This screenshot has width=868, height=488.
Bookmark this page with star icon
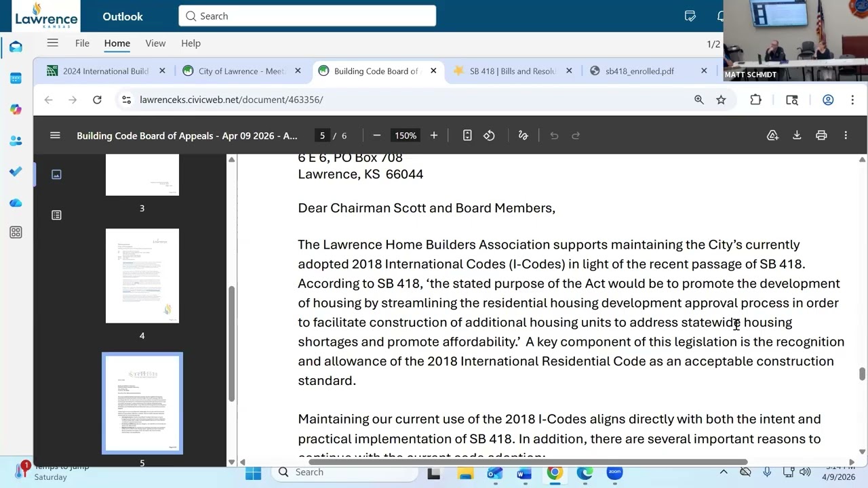[721, 100]
